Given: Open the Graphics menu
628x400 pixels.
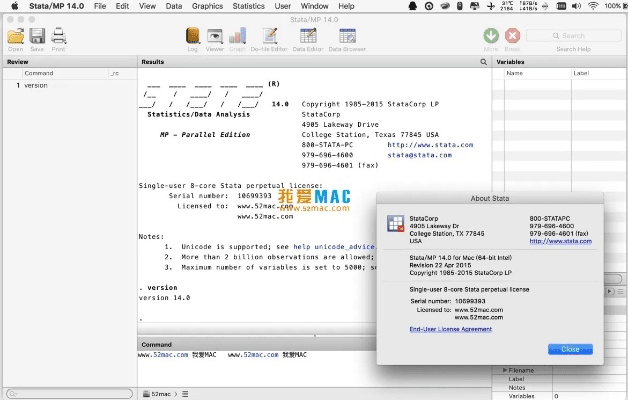Looking at the screenshot, I should point(207,6).
